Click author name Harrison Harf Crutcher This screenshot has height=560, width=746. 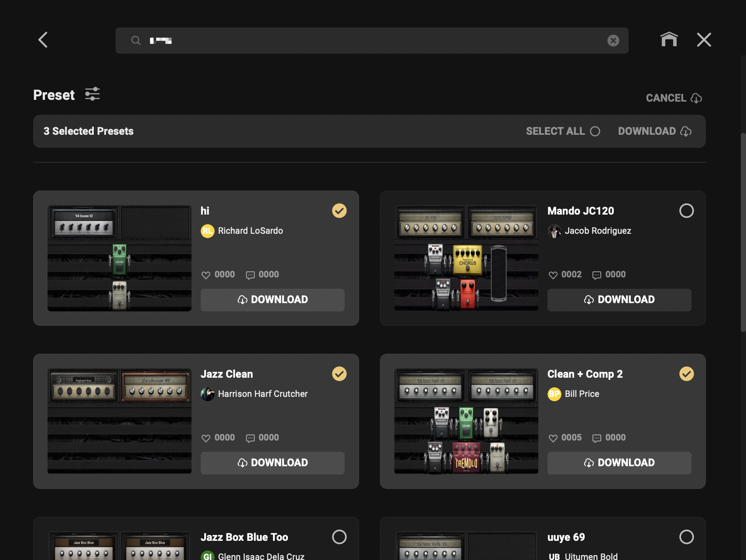(x=263, y=394)
